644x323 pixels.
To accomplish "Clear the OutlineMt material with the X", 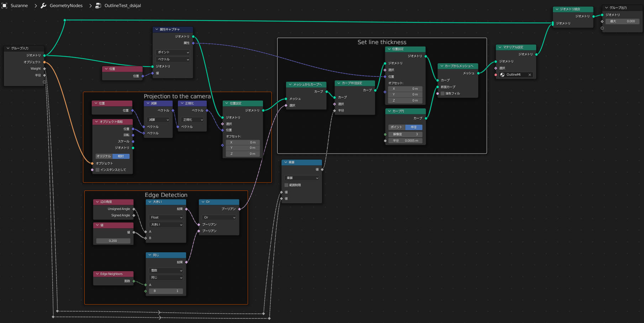I will click(529, 75).
